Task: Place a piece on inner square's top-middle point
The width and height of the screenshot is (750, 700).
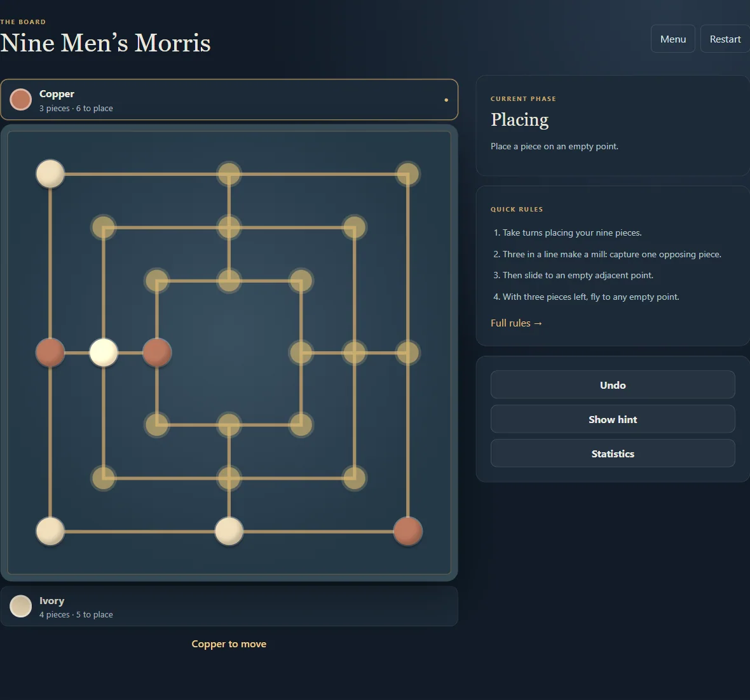Action: [229, 281]
